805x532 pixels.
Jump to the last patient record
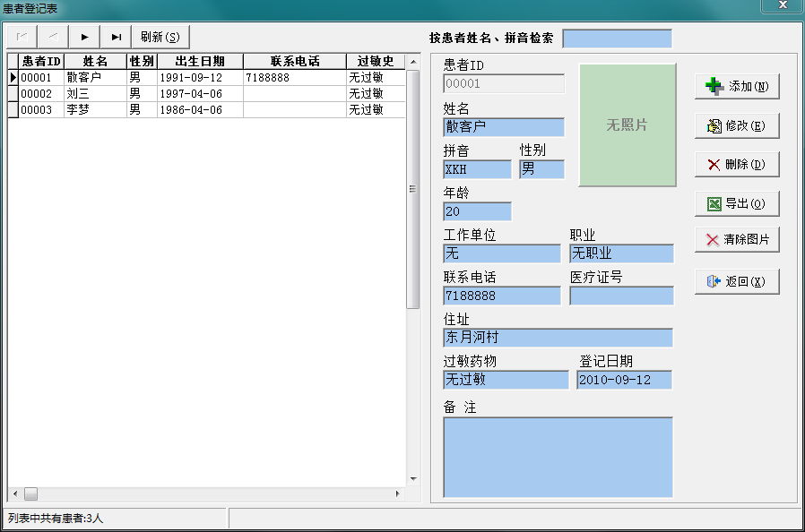[x=116, y=37]
